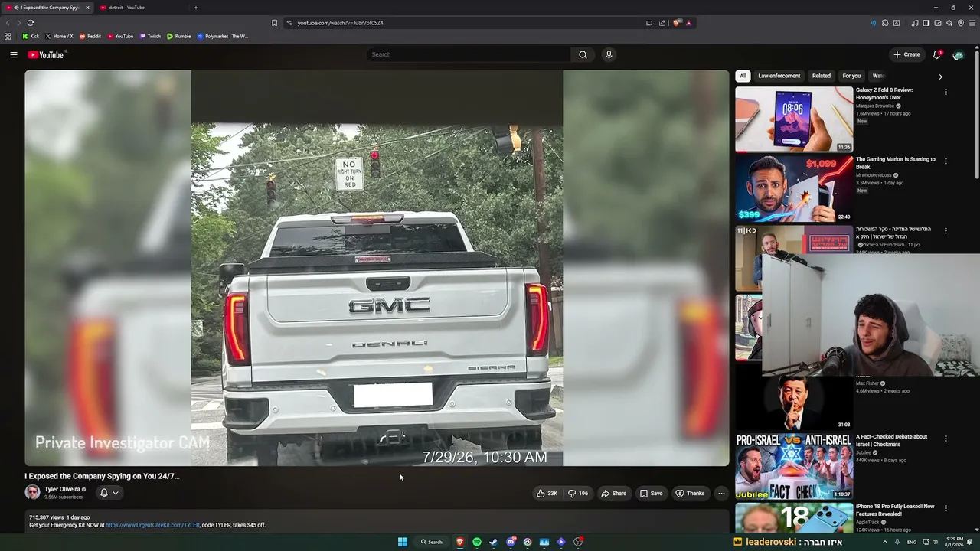This screenshot has width=980, height=551.
Task: Open the Reddit bookmark
Action: [90, 36]
